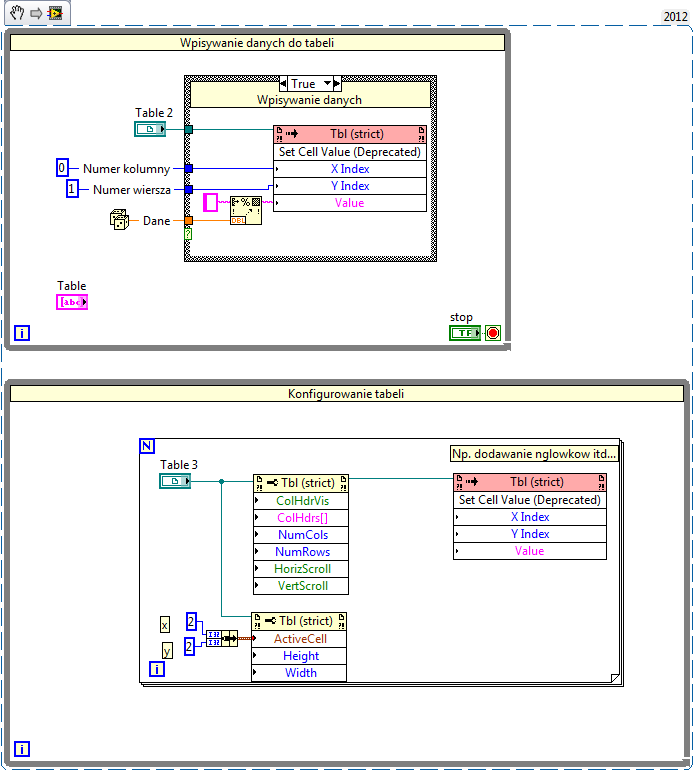Click the Table 2 reference terminal
Viewport: 694px width, 771px height.
(150, 129)
